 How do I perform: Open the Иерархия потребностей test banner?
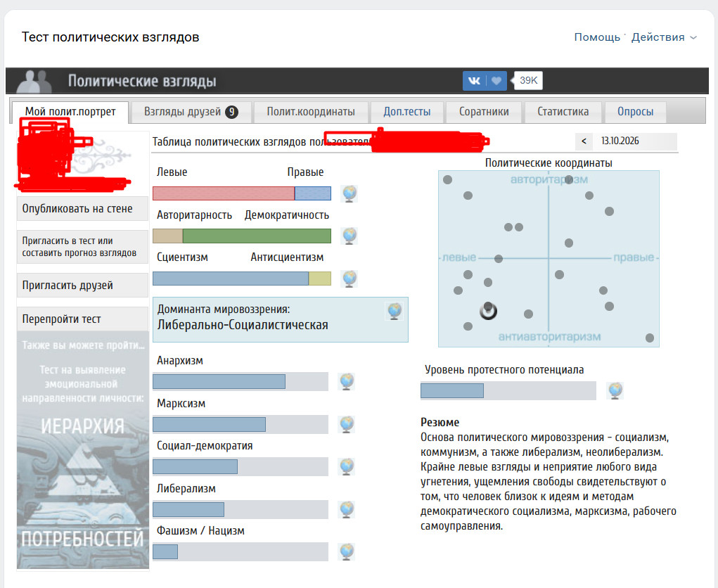(x=83, y=450)
